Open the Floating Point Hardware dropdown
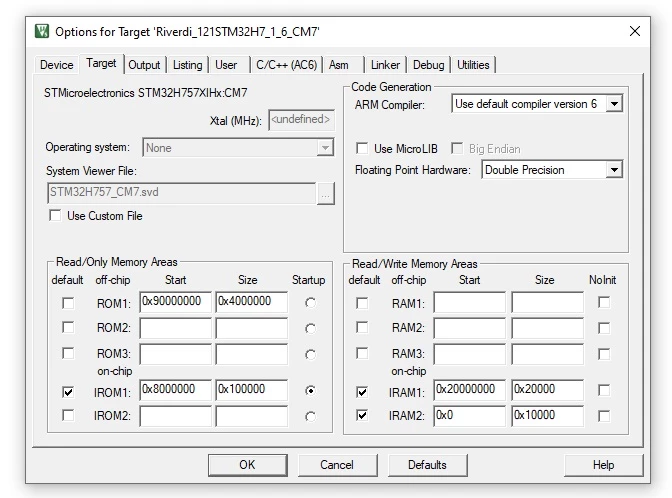The image size is (672, 498). (x=614, y=170)
